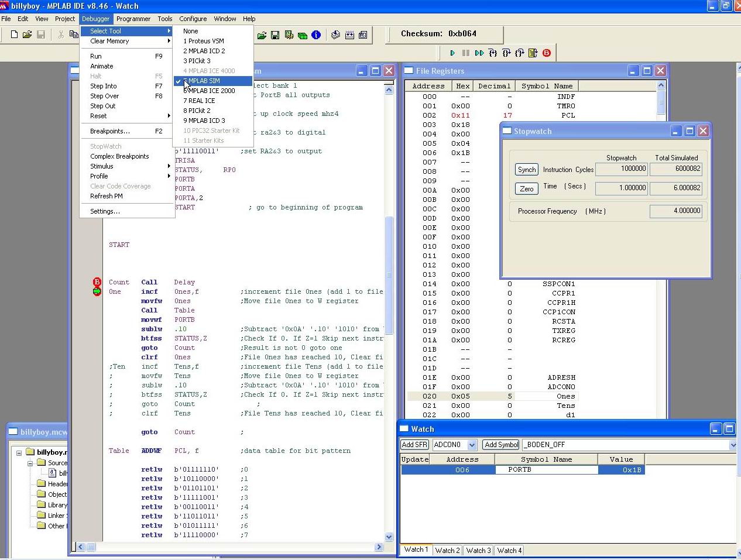Image resolution: width=741 pixels, height=560 pixels.
Task: Select the checked MPLAB SIM debugger tool
Action: (x=213, y=81)
